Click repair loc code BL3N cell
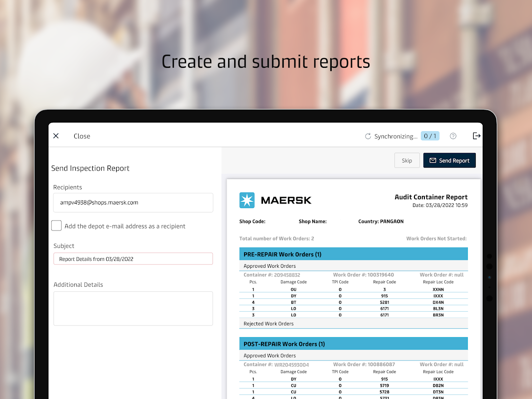The image size is (532, 399). coord(438,309)
